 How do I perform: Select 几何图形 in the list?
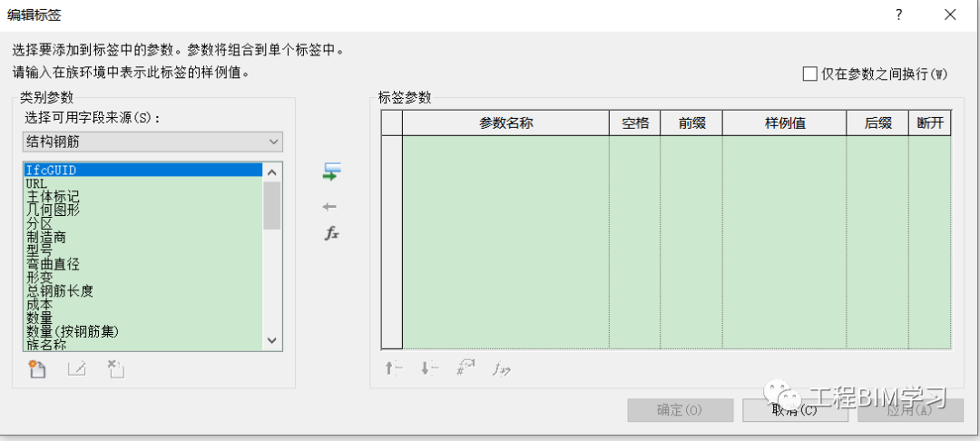(143, 211)
